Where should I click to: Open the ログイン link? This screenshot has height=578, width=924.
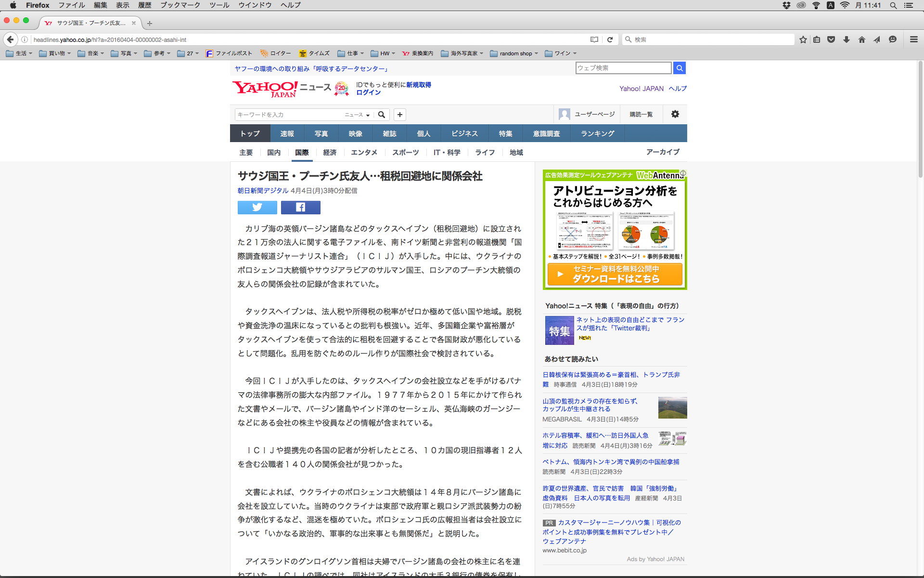(x=368, y=92)
